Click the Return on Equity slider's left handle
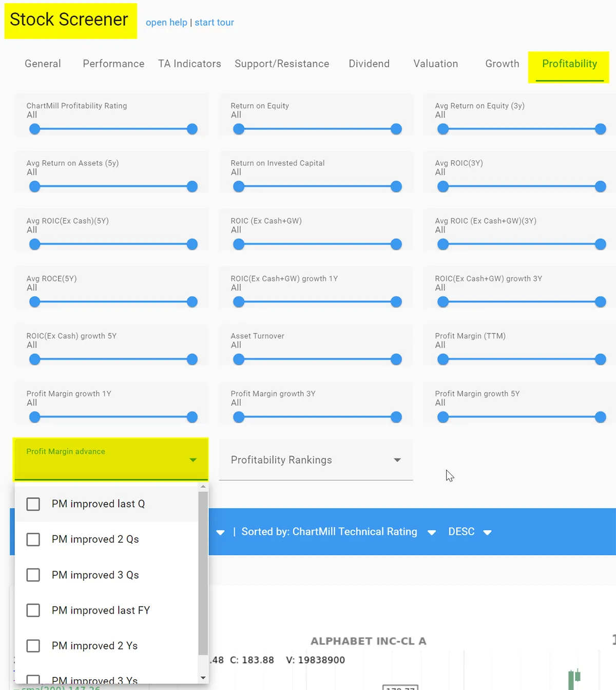This screenshot has width=616, height=690. click(x=239, y=129)
